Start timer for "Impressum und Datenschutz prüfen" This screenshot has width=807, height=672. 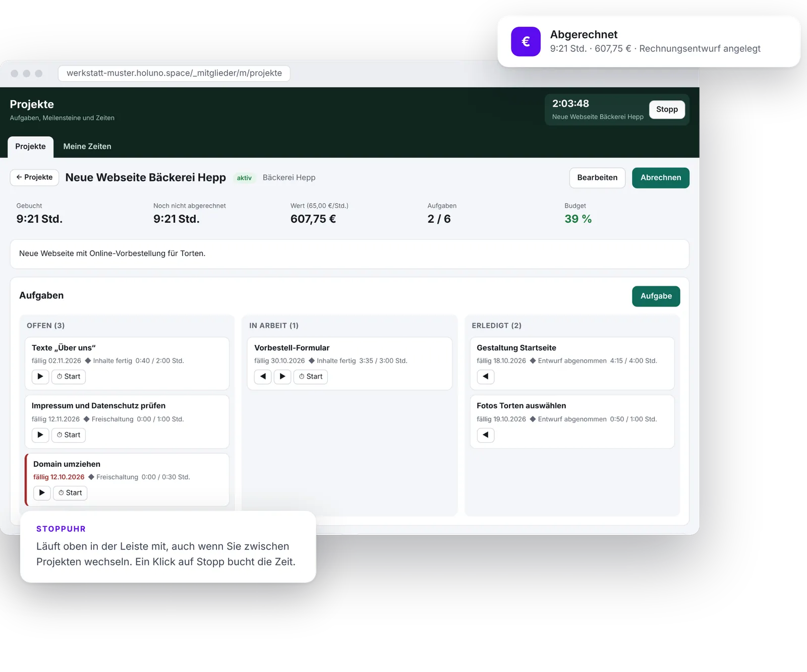[69, 435]
